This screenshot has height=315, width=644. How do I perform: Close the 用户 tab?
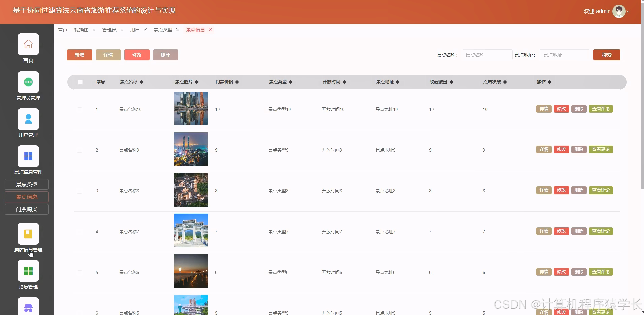[x=145, y=30]
